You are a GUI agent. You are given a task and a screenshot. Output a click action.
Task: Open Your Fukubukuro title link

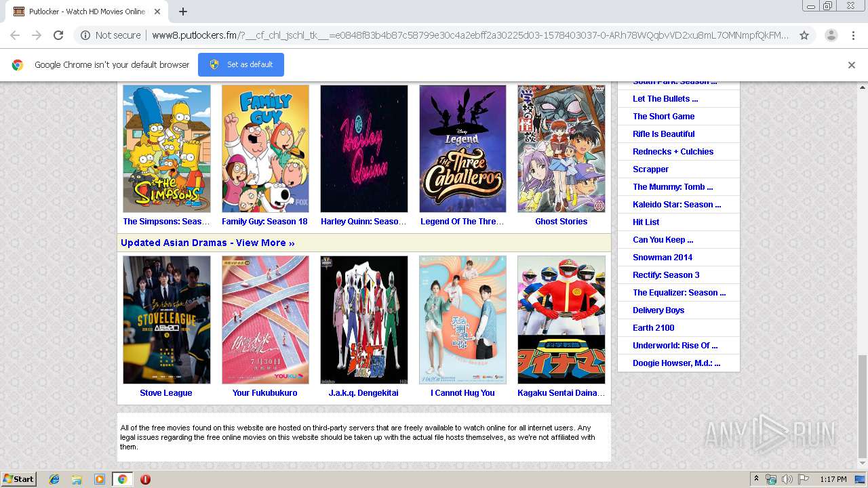[x=264, y=393]
